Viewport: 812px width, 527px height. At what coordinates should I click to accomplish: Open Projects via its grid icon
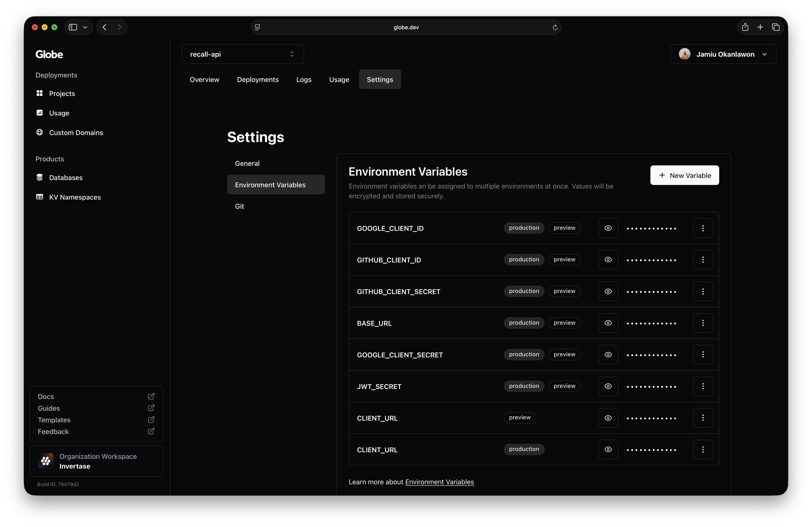(39, 93)
